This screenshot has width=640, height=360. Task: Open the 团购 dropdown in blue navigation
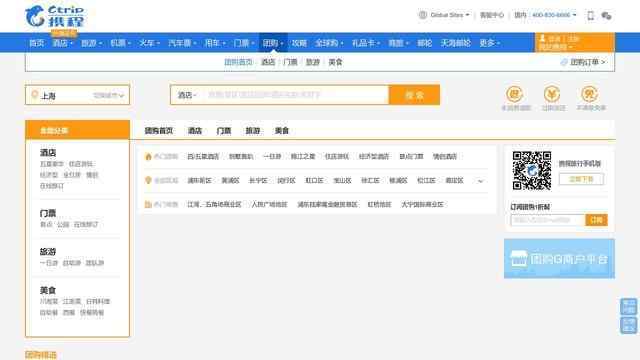(273, 43)
